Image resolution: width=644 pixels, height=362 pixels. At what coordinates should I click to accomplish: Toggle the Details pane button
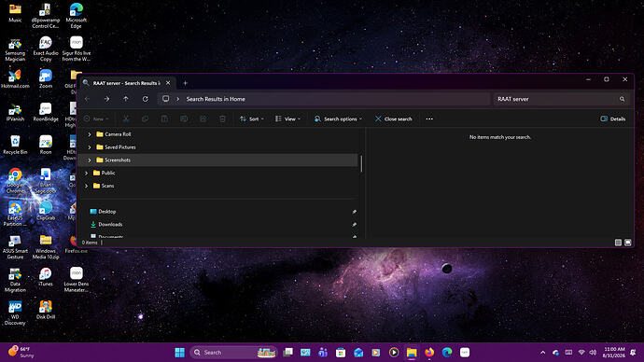[x=613, y=119]
